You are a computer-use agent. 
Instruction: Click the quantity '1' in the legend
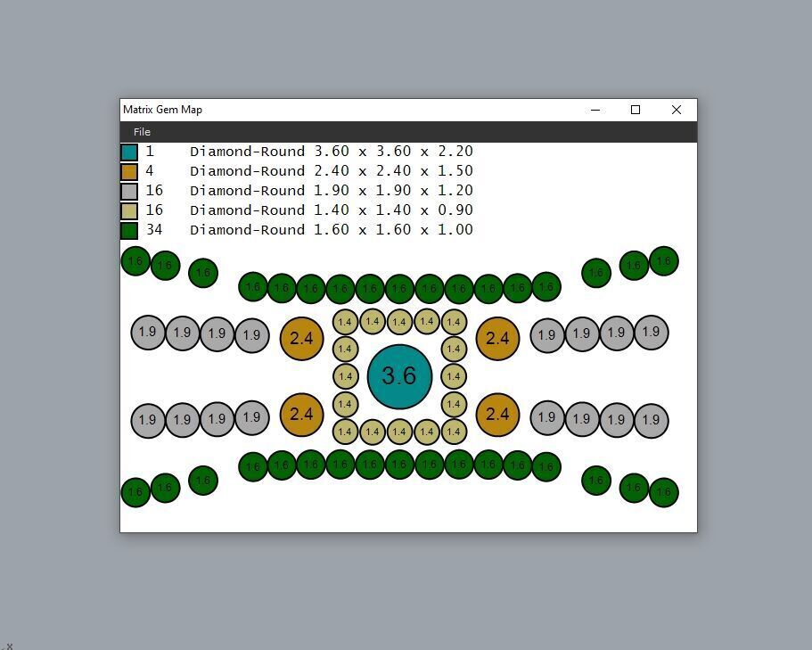150,152
